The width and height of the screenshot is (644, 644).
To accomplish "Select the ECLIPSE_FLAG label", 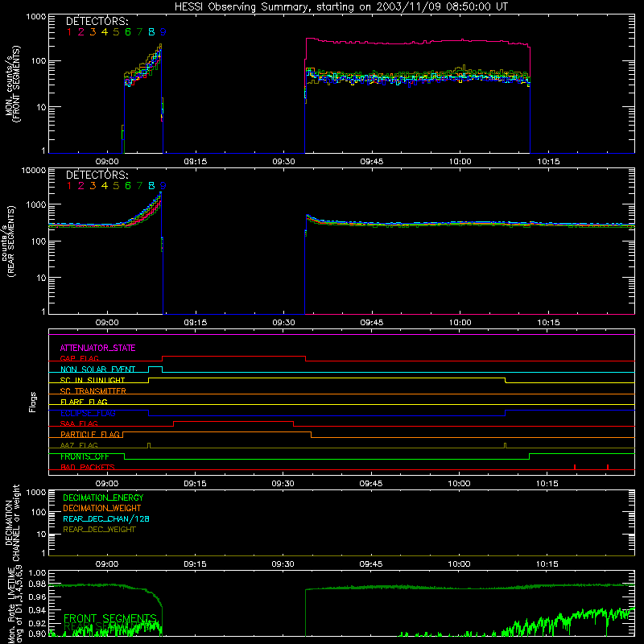I will coord(88,413).
